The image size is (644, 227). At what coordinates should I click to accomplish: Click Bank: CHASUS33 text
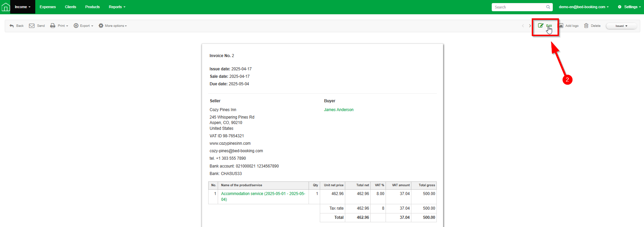pyautogui.click(x=226, y=174)
